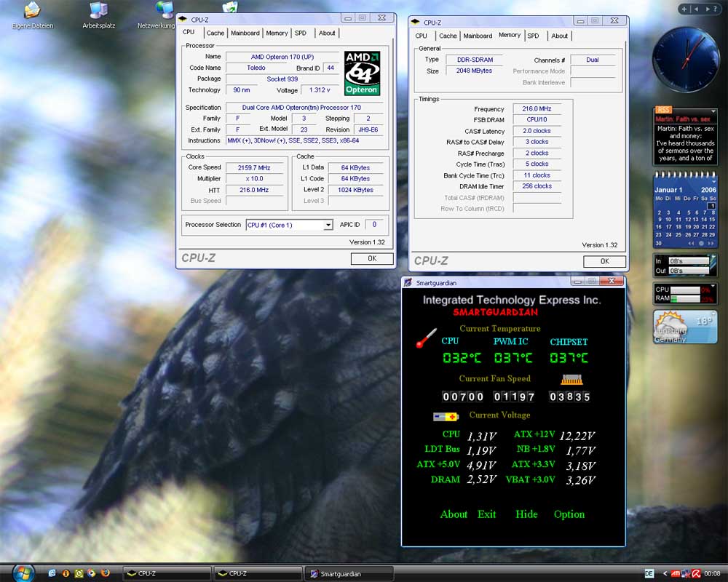Click the second CPU-Z taskbar button
728x582 pixels.
[257, 574]
